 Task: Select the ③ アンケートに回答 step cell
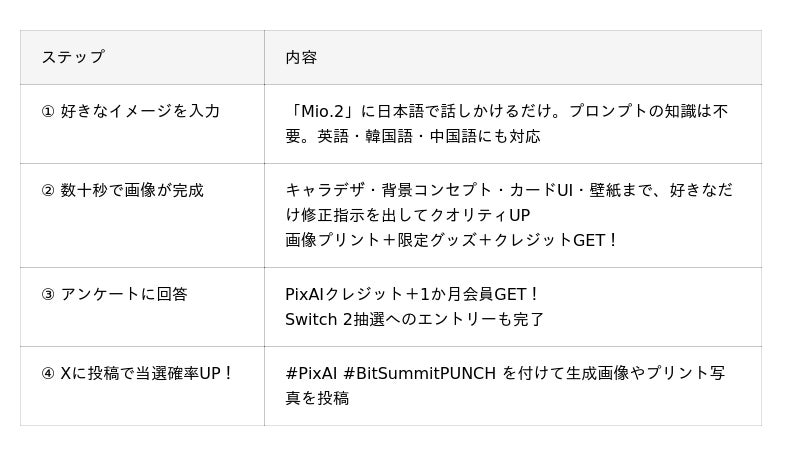pyautogui.click(x=142, y=307)
